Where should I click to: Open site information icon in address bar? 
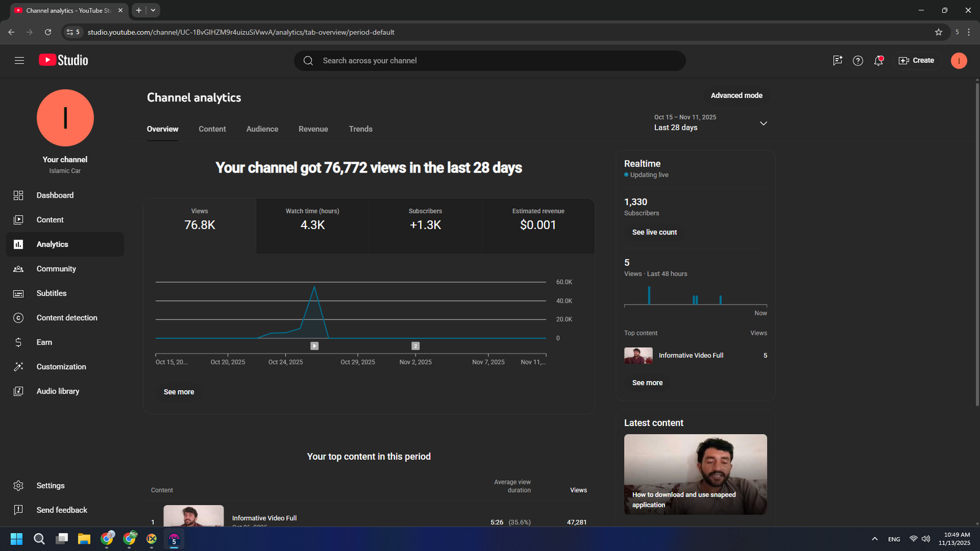(x=70, y=32)
